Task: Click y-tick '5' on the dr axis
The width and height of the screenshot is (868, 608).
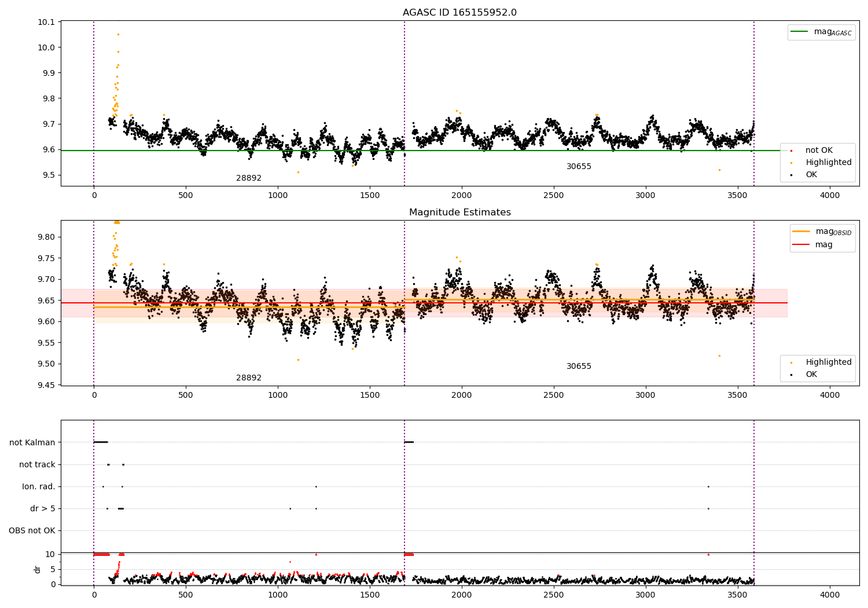Action: 53,569
